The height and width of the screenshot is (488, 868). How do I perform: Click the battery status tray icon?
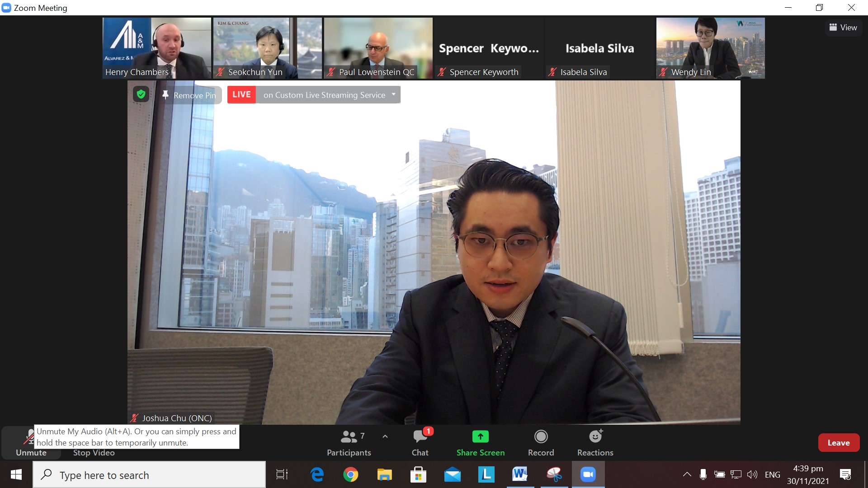point(719,474)
